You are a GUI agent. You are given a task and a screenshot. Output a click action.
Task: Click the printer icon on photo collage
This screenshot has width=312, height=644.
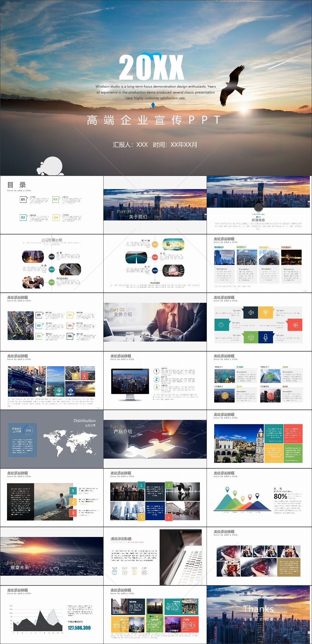[70, 391]
